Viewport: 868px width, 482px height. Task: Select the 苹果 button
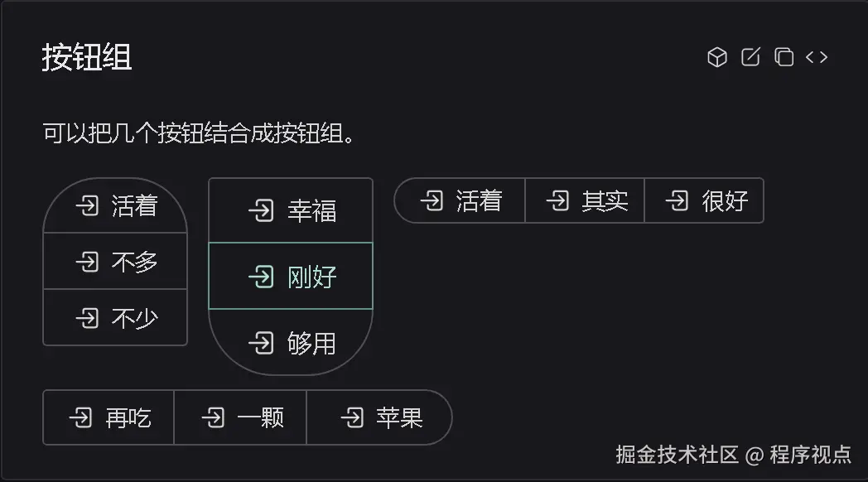coord(381,417)
